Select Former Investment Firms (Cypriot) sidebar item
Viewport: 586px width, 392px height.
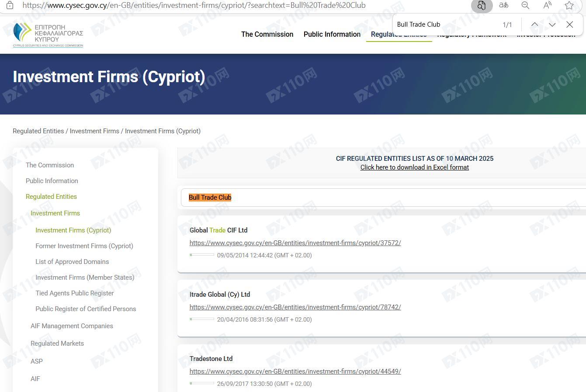coord(84,246)
